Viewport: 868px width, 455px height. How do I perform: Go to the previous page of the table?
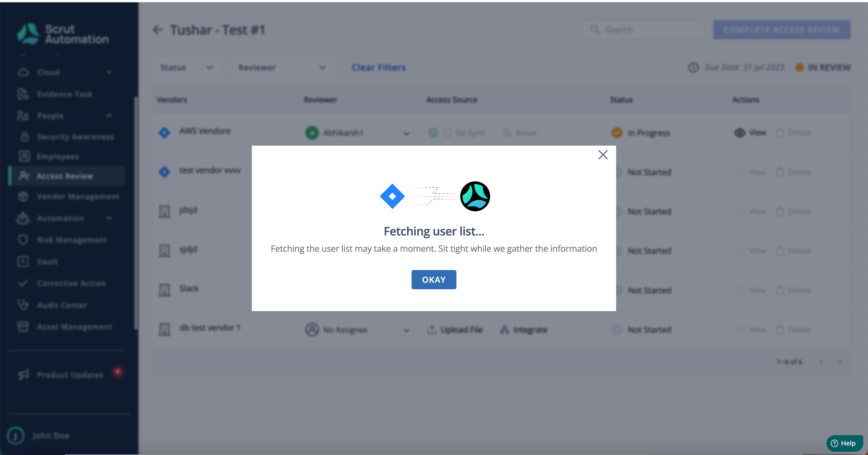pos(821,362)
